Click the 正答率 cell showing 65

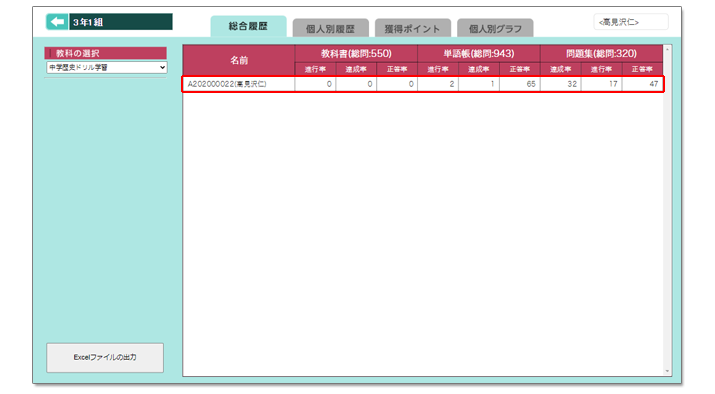[x=519, y=84]
